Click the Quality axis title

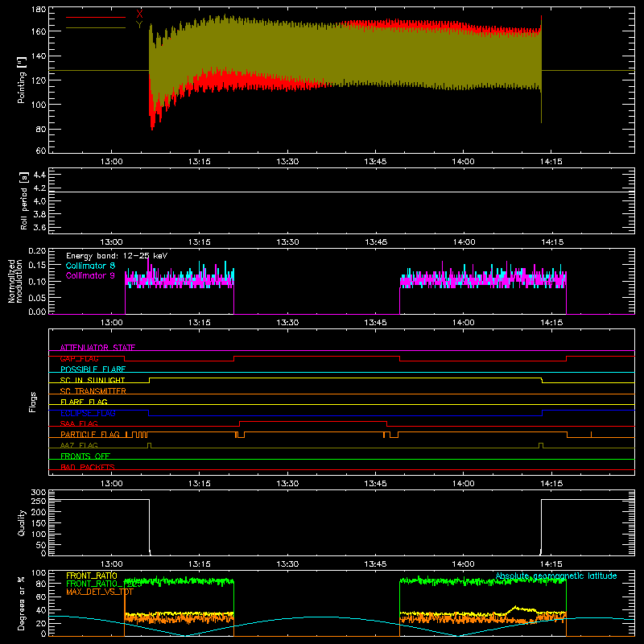[x=22, y=522]
